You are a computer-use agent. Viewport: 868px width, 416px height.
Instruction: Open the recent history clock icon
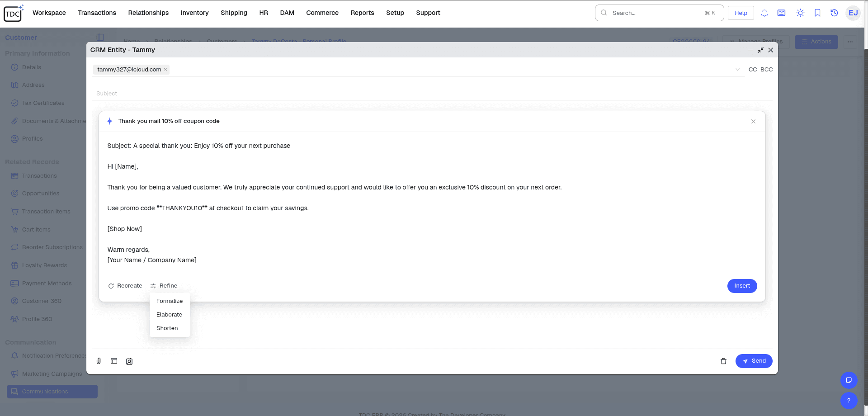coord(834,13)
